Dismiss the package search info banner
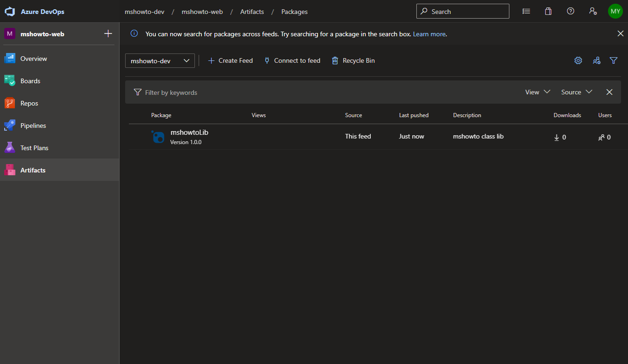 621,33
